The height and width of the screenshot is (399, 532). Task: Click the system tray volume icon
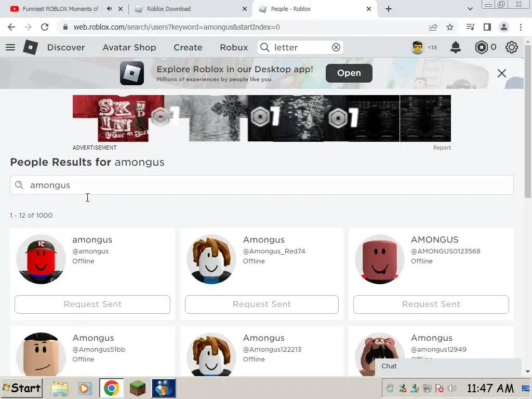[x=451, y=388]
